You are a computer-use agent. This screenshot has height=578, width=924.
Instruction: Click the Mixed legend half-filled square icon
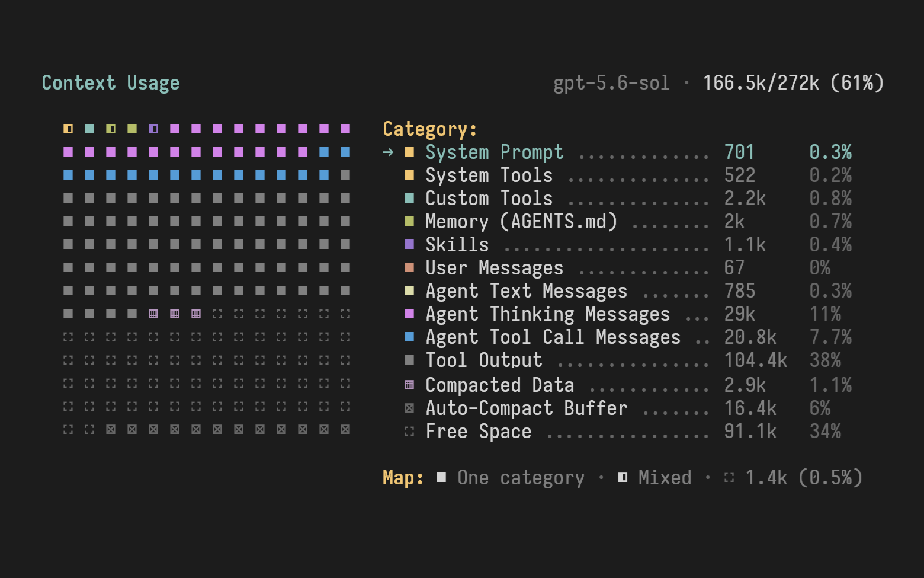coord(623,477)
